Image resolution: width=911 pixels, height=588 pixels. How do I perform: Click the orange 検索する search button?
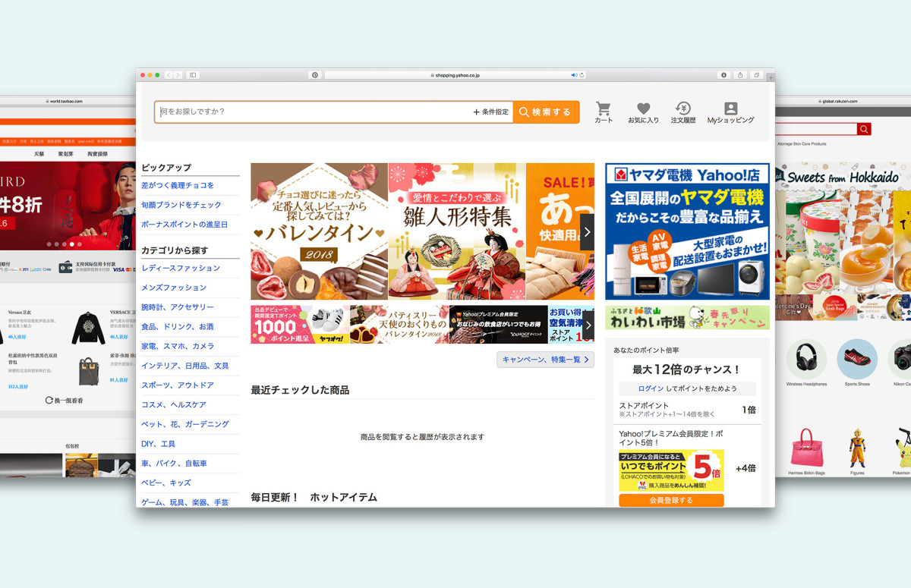coord(546,112)
